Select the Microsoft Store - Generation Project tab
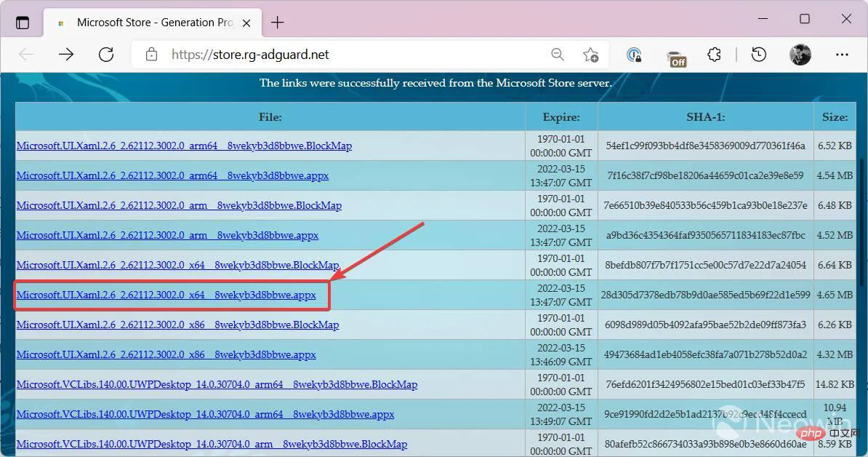 pos(152,23)
